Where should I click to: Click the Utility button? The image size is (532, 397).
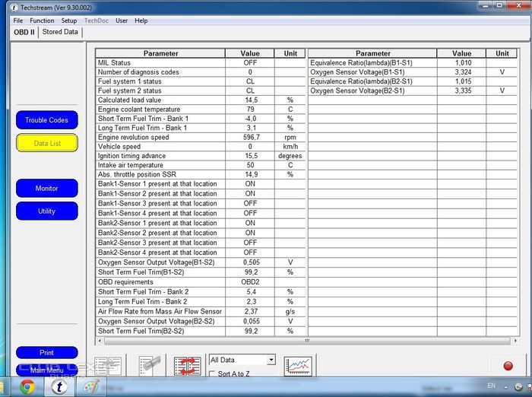coord(46,211)
